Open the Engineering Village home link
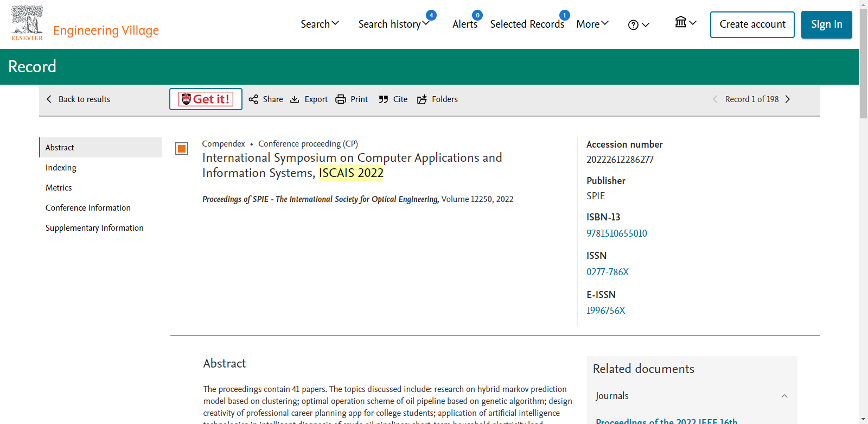 (x=106, y=30)
